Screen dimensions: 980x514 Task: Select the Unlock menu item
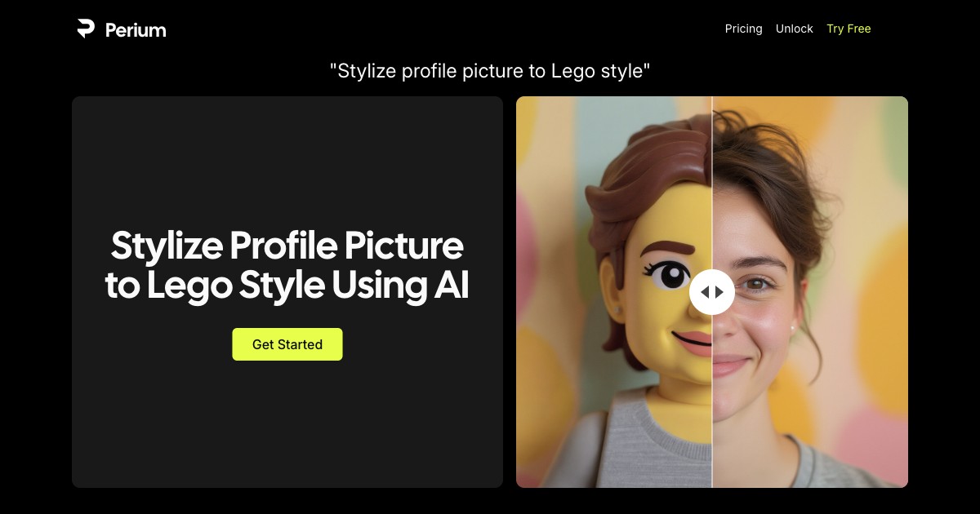tap(794, 29)
